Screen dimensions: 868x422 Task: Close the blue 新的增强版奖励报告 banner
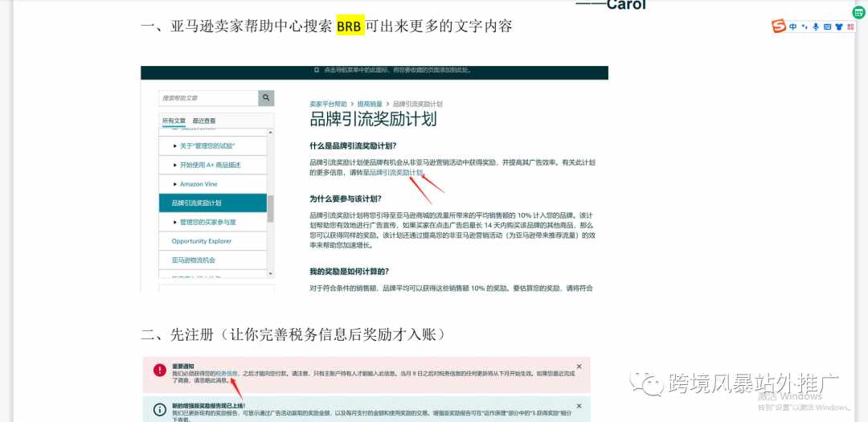[579, 406]
